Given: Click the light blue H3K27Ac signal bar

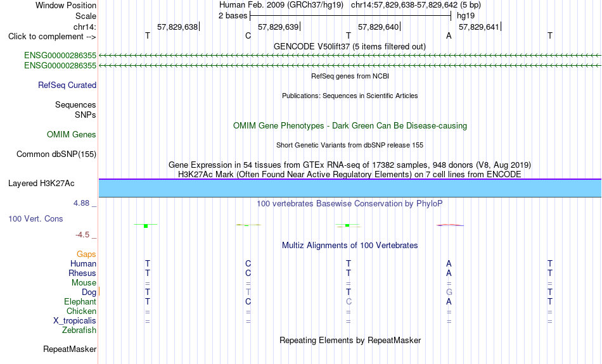Looking at the screenshot, I should [350, 188].
